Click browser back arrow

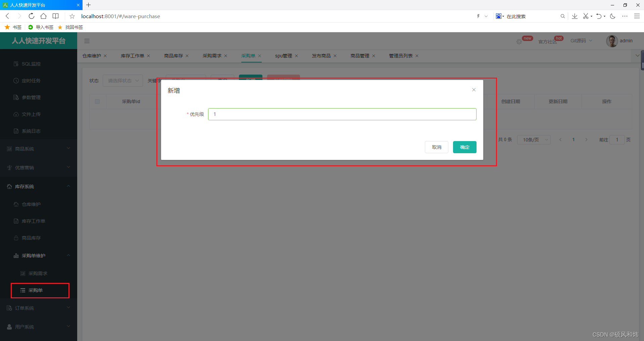[7, 16]
